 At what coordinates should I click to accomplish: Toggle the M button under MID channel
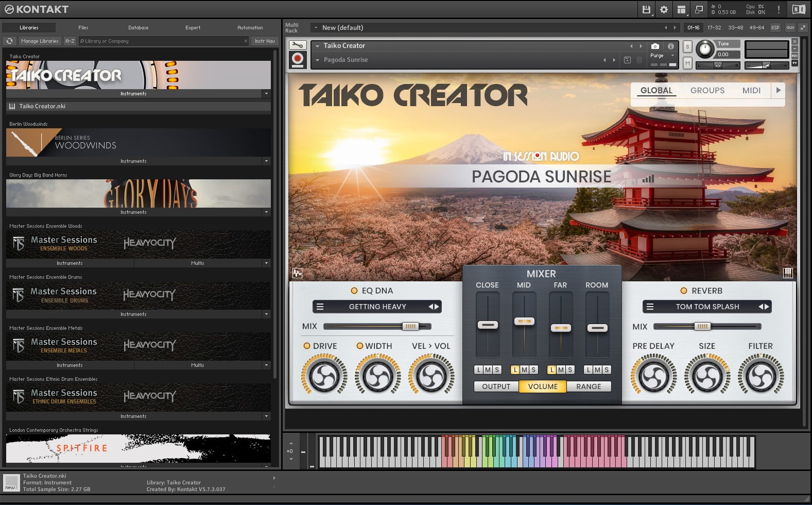pyautogui.click(x=524, y=369)
